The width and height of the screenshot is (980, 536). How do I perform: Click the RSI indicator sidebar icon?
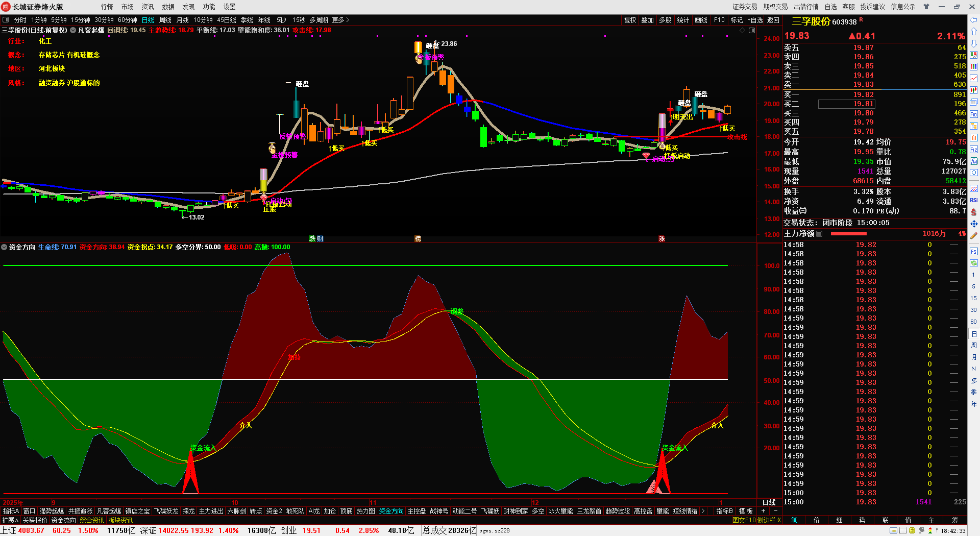coord(974,200)
